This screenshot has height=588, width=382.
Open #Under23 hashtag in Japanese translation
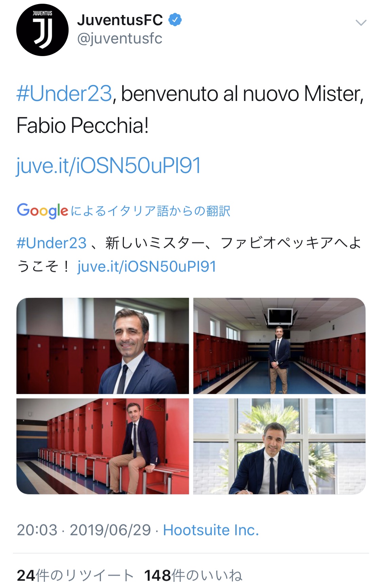[52, 243]
